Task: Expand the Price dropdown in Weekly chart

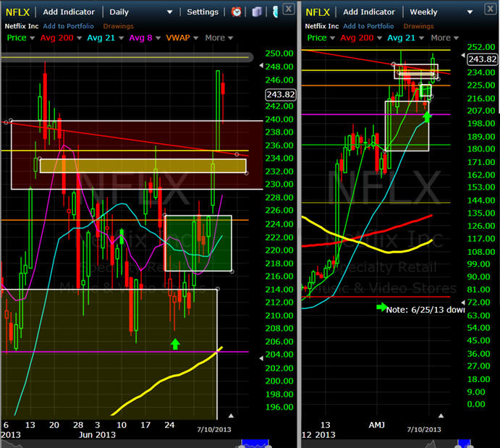Action: (x=333, y=38)
